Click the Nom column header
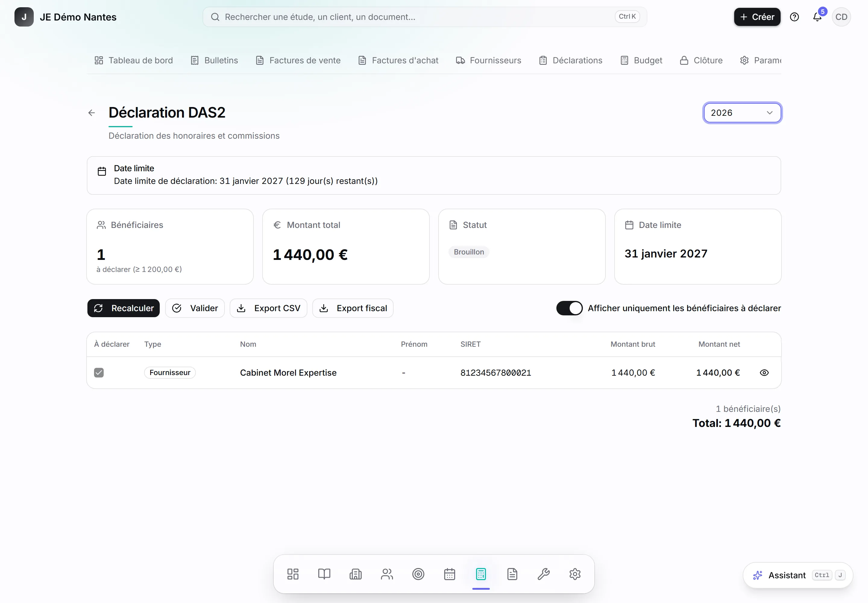 [248, 344]
